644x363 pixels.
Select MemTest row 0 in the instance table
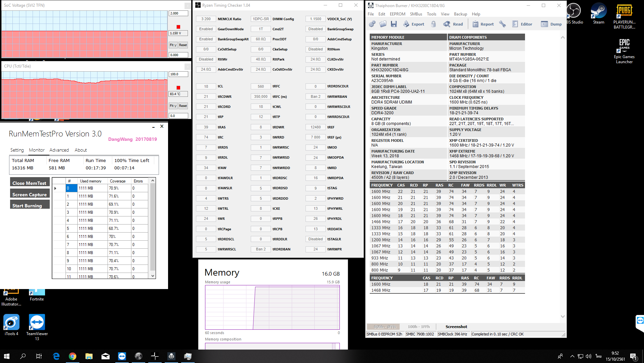point(100,188)
